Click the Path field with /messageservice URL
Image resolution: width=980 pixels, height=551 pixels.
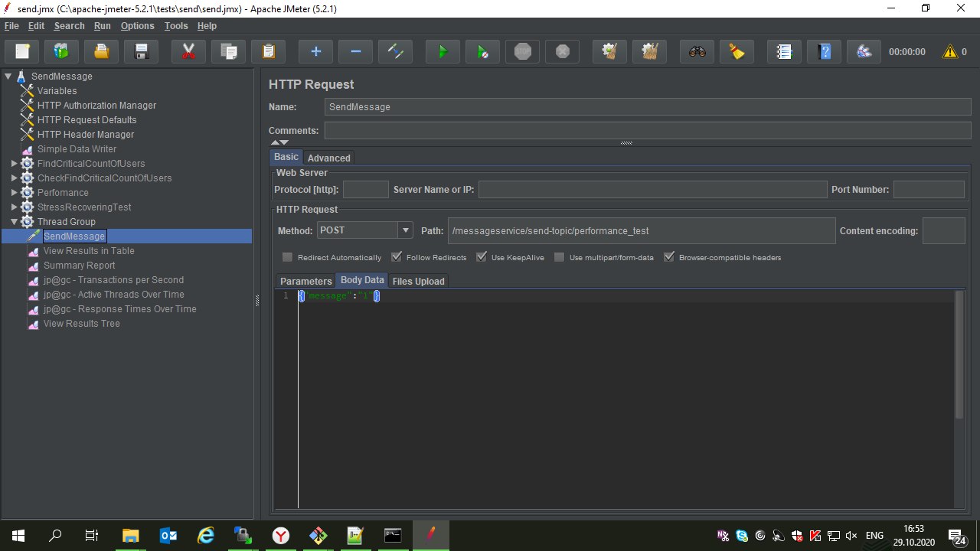coord(642,230)
